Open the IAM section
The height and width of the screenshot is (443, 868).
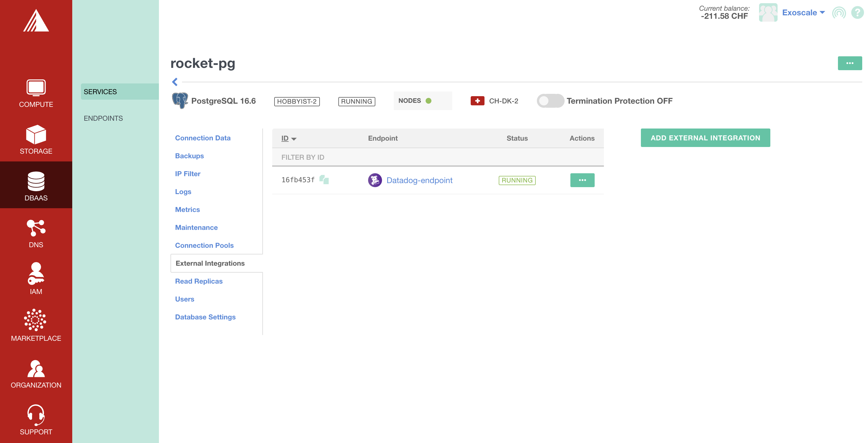point(36,278)
